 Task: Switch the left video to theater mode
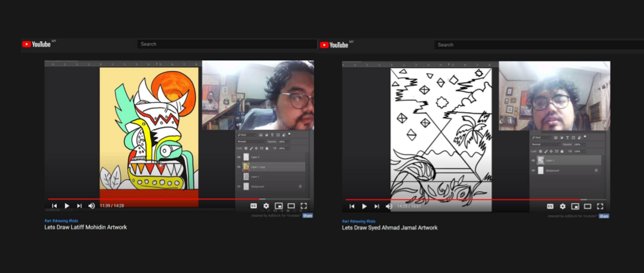[x=291, y=206]
